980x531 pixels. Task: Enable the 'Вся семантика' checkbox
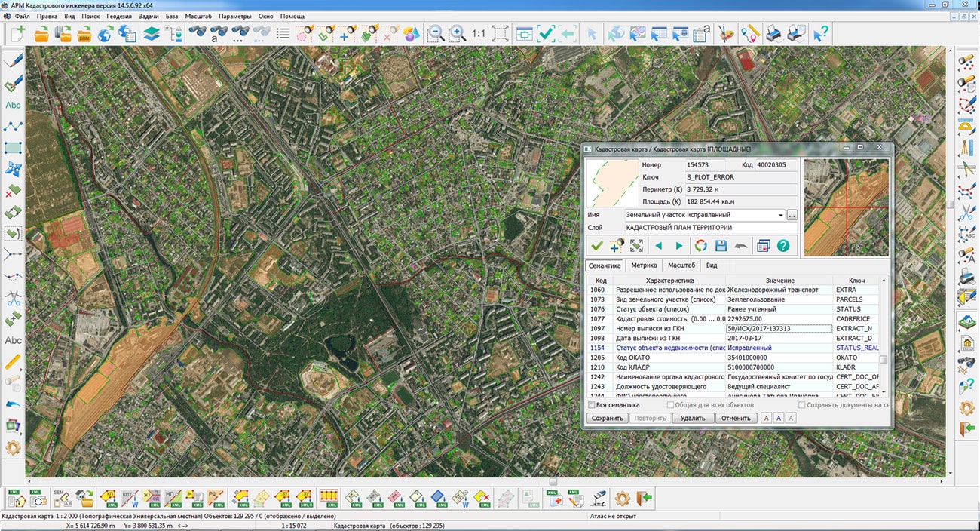pyautogui.click(x=592, y=405)
